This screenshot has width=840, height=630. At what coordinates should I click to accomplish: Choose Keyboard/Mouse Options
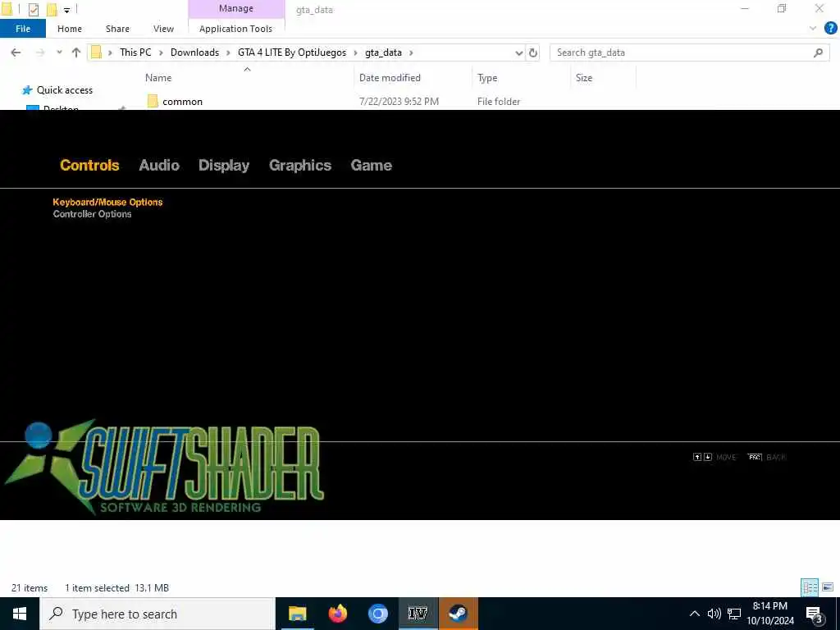pyautogui.click(x=107, y=202)
